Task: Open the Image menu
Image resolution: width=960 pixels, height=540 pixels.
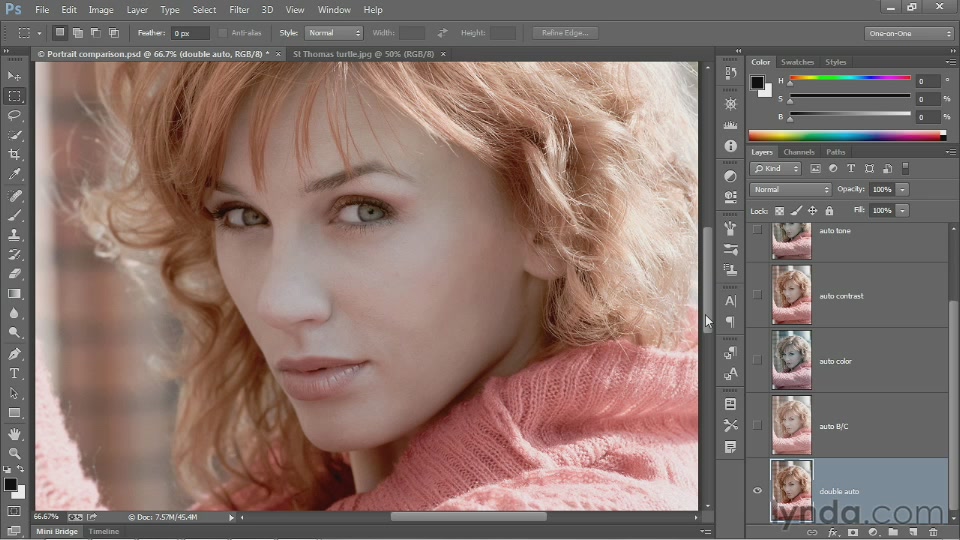Action: pyautogui.click(x=101, y=10)
